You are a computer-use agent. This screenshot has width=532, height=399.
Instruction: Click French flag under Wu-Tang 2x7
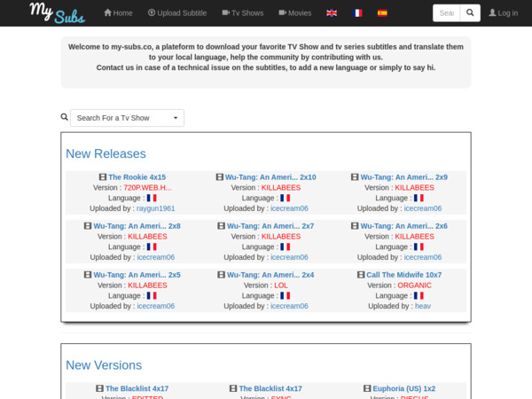[x=285, y=246]
